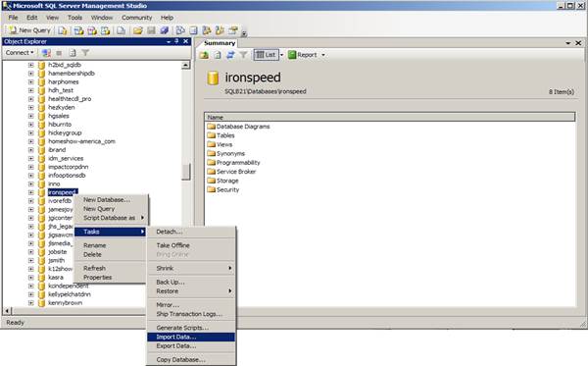This screenshot has height=366, width=588.
Task: Open the Tools menu
Action: 74,18
